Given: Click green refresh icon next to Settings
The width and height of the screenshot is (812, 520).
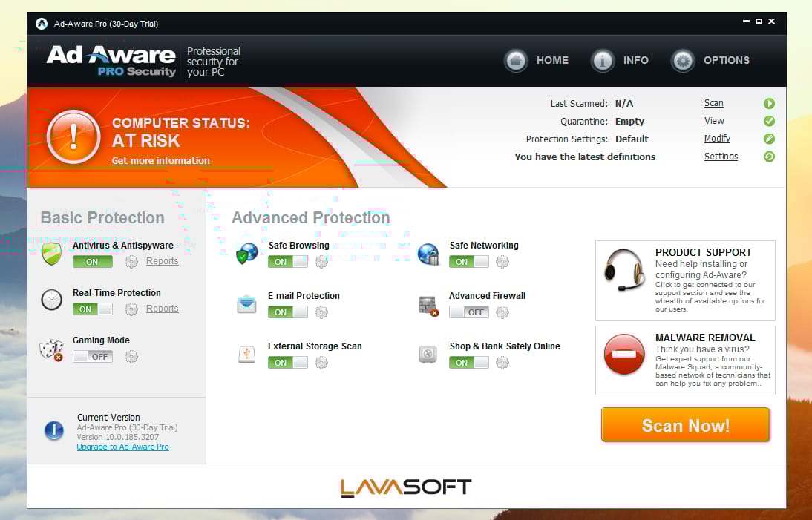Looking at the screenshot, I should [x=769, y=157].
